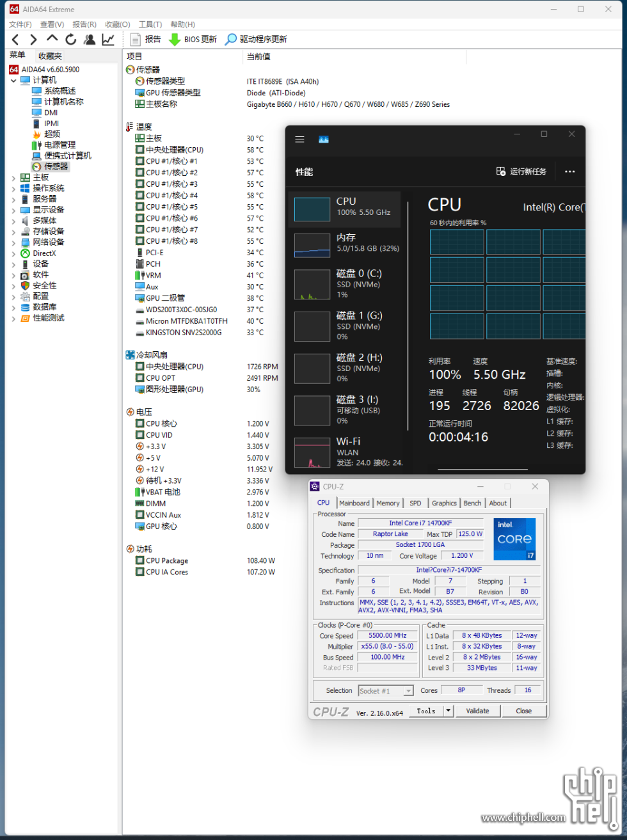Click the CPU VID voltage row
Image resolution: width=627 pixels, height=840 pixels.
(202, 435)
